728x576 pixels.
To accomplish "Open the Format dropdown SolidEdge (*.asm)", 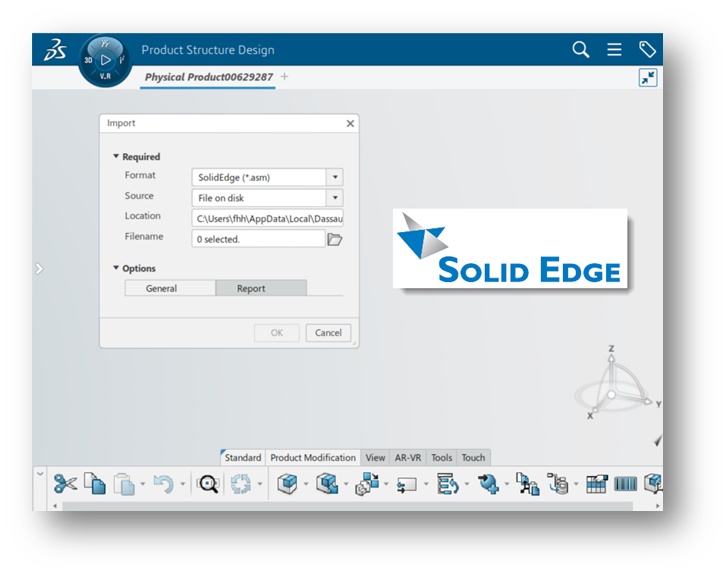I will [335, 177].
